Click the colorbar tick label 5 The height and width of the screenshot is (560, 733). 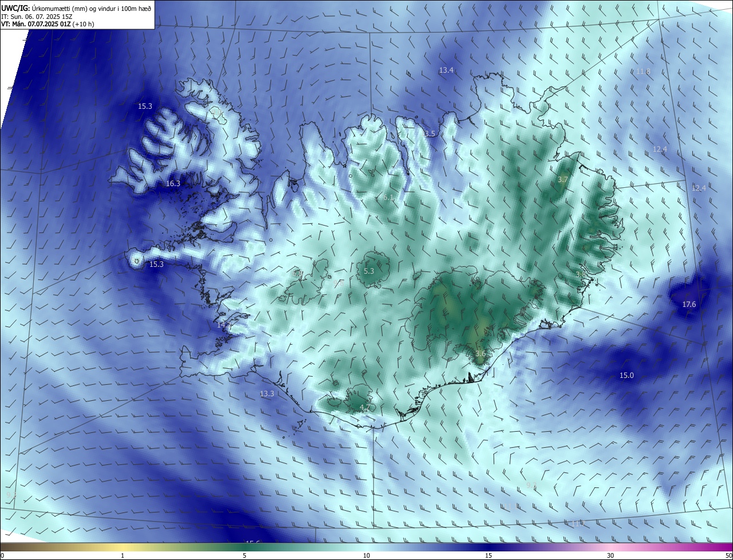pos(245,555)
